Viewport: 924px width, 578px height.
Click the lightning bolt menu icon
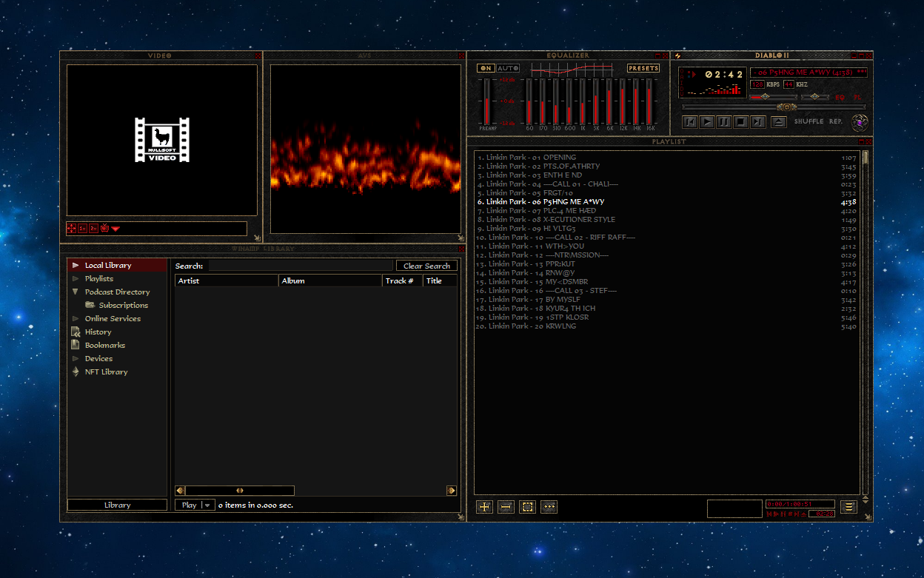pos(677,56)
